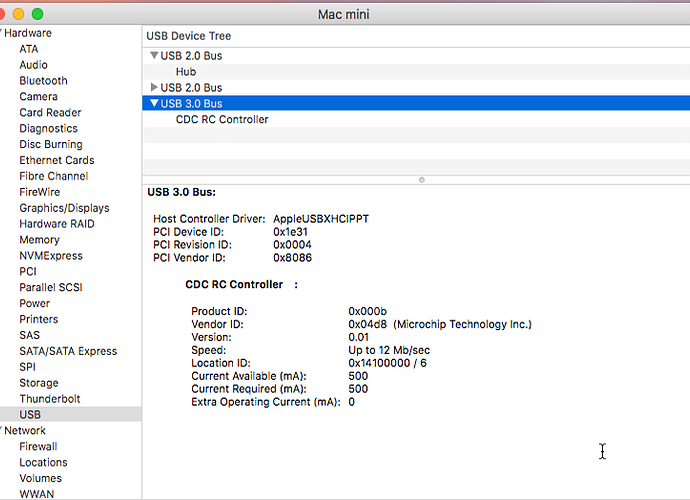Open Graphics/Displays in the sidebar

pyautogui.click(x=64, y=208)
